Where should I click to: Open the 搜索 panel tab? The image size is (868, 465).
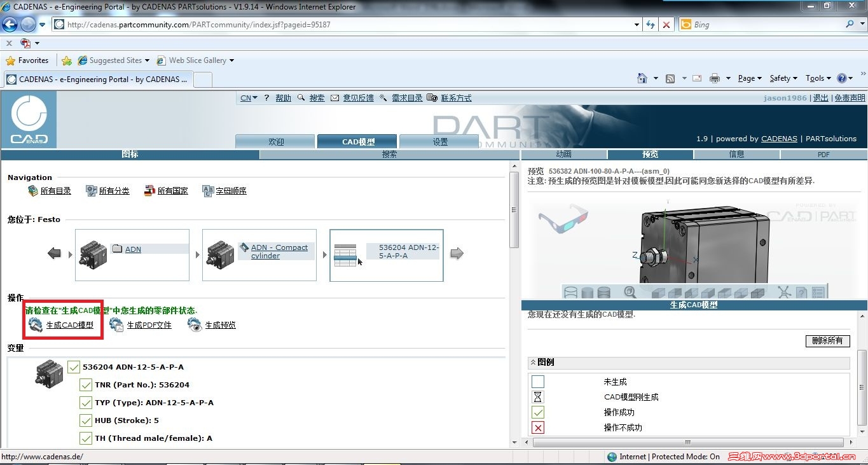point(389,154)
